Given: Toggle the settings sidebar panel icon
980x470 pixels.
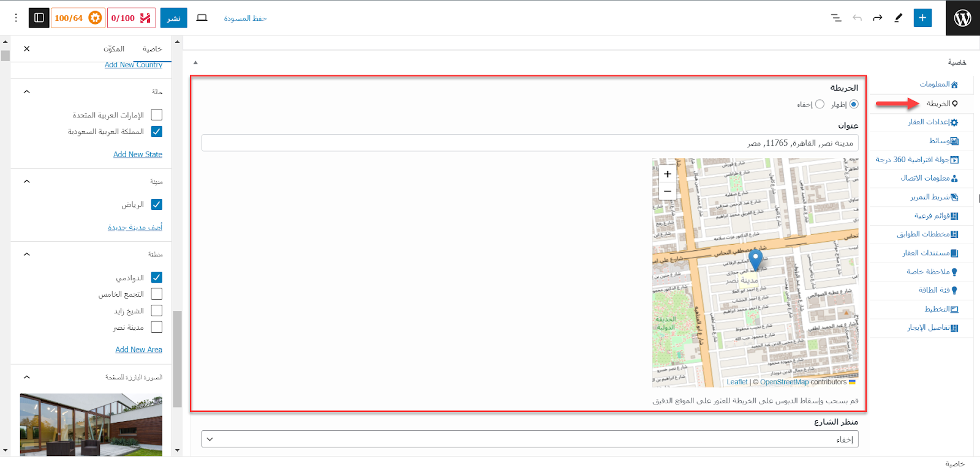Looking at the screenshot, I should coord(39,18).
